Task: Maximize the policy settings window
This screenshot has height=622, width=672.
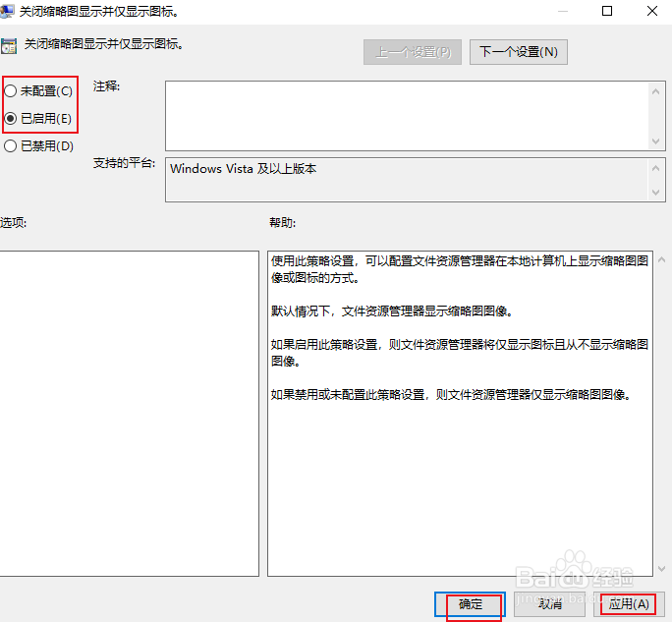Action: (607, 11)
